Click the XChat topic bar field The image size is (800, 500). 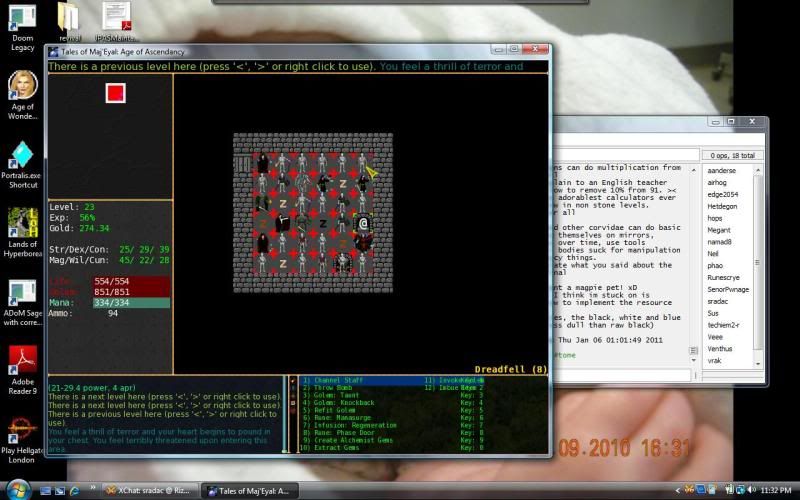pos(627,155)
